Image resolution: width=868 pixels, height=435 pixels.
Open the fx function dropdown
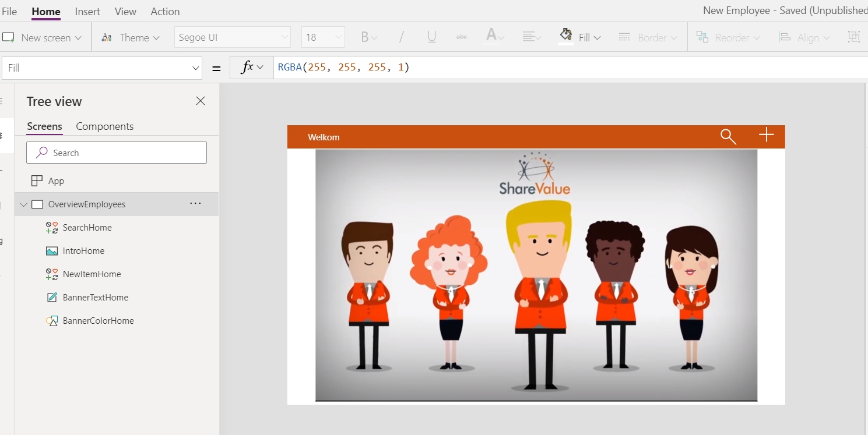(x=252, y=68)
